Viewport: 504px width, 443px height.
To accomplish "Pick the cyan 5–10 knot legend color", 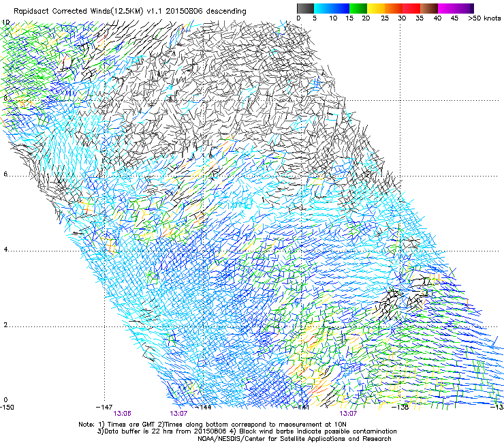I will pyautogui.click(x=323, y=8).
